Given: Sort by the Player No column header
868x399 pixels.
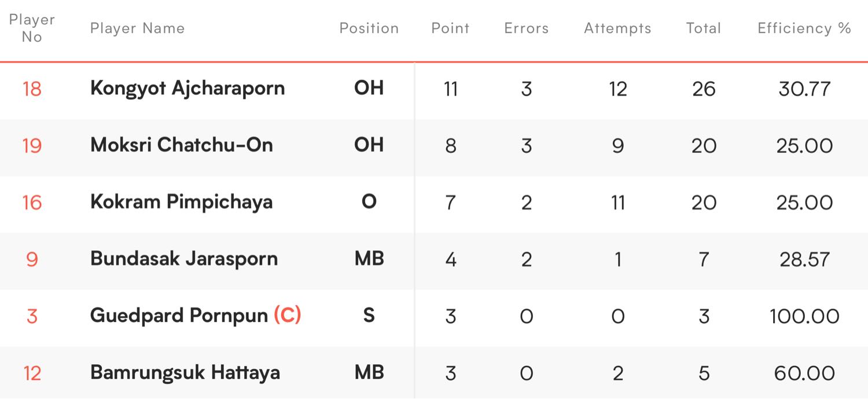Looking at the screenshot, I should tap(32, 28).
